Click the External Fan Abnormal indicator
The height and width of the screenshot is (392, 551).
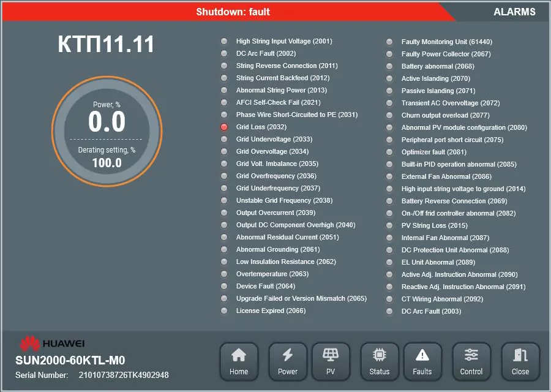click(389, 176)
